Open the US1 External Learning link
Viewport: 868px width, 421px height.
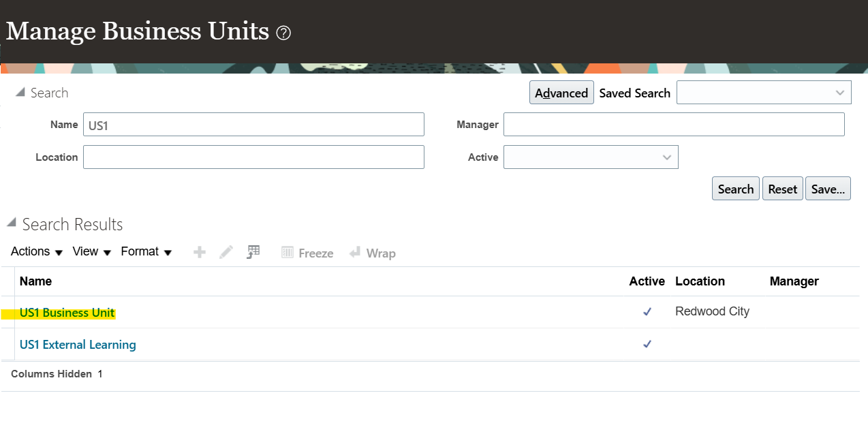coord(78,345)
